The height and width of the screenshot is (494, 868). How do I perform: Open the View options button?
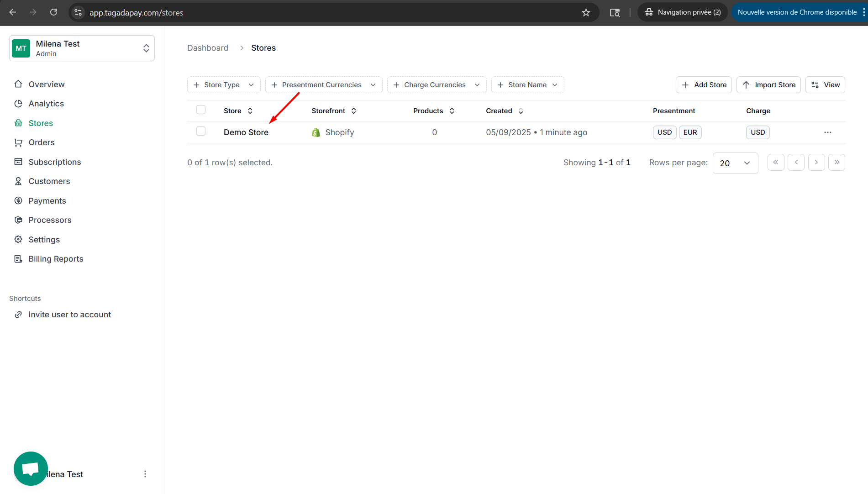click(x=825, y=85)
